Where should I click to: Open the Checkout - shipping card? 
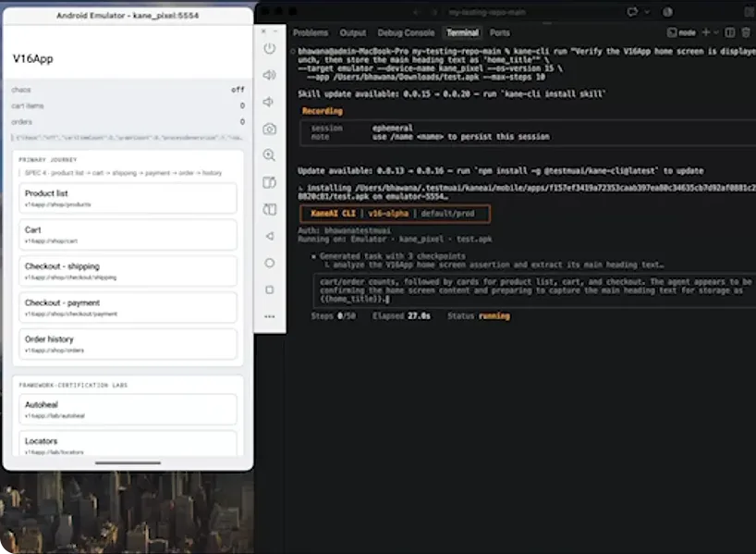[x=128, y=271]
